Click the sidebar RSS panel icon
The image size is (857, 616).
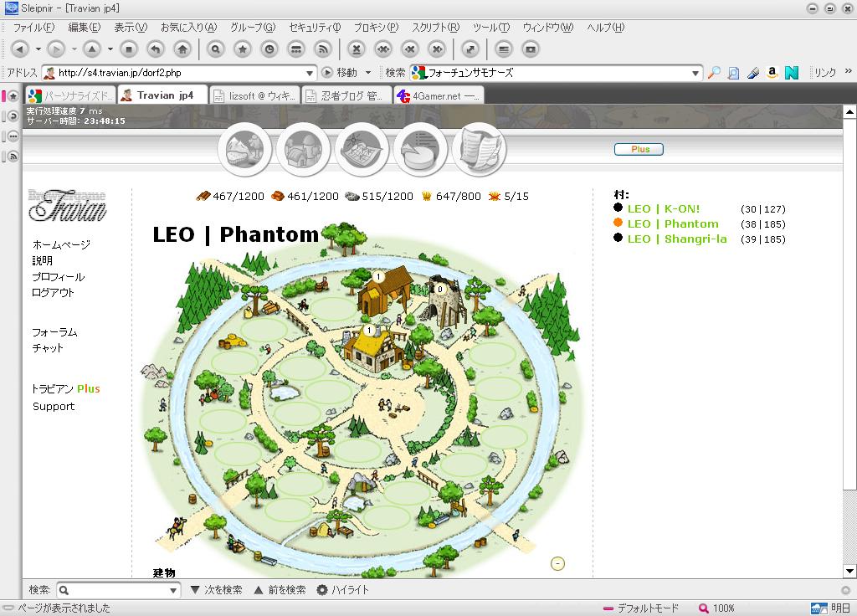point(13,157)
